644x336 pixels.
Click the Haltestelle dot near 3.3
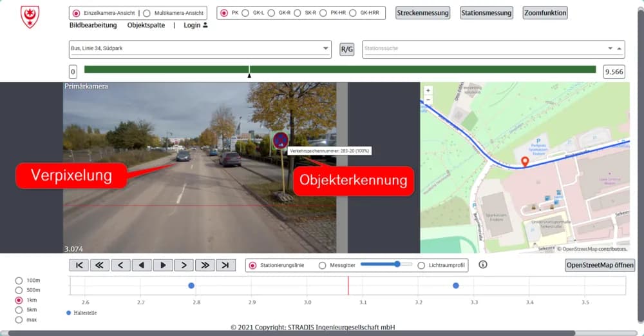(x=456, y=286)
